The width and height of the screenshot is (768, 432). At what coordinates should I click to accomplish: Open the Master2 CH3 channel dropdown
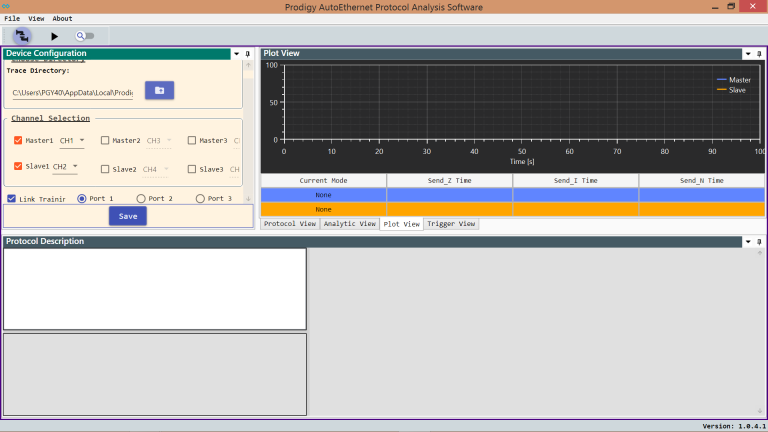(159, 141)
